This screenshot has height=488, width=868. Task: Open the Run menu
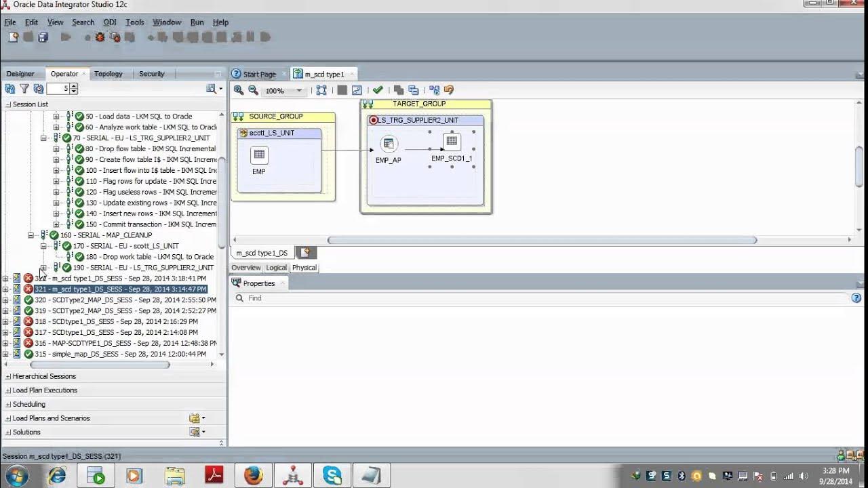tap(197, 22)
